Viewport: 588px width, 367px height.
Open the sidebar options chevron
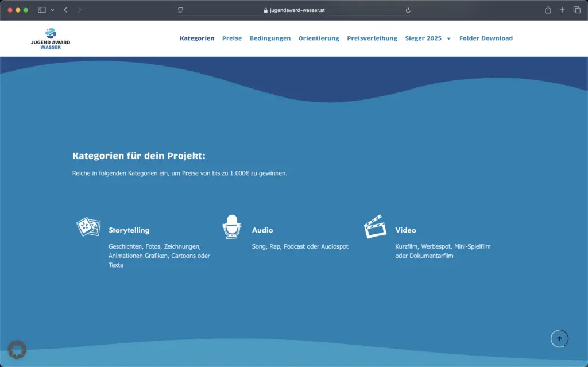tap(52, 10)
